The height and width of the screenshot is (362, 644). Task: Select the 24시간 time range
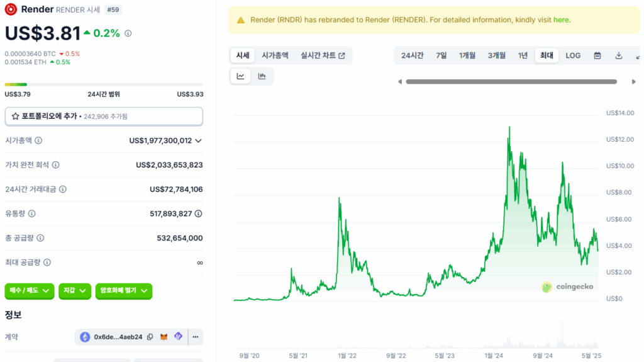412,55
